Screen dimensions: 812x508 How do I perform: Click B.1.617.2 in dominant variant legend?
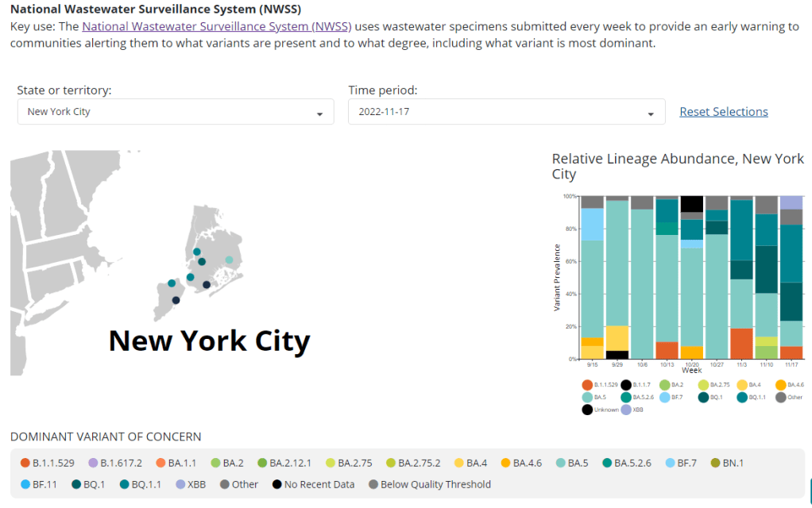pos(115,463)
